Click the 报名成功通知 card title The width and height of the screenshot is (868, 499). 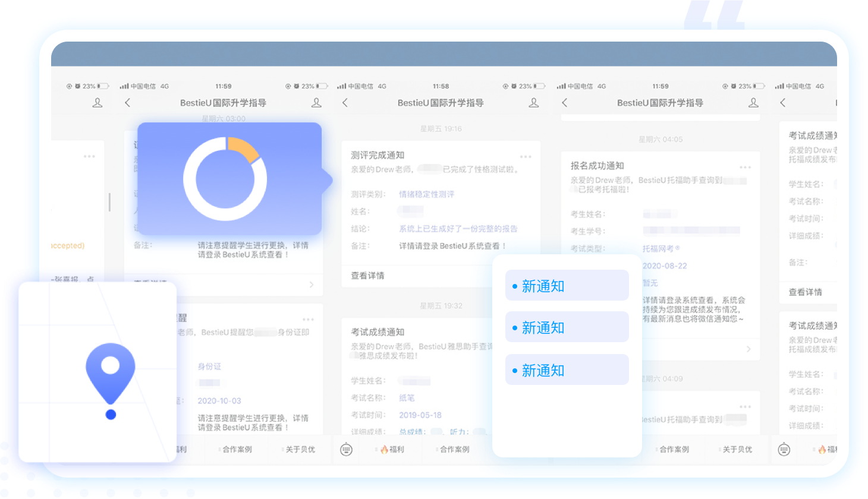[x=597, y=166]
